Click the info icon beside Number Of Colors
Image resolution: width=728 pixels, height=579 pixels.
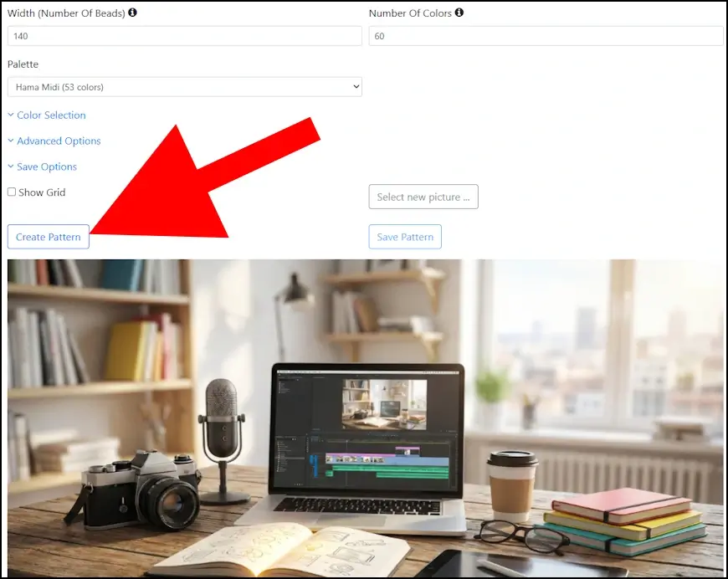pos(459,13)
